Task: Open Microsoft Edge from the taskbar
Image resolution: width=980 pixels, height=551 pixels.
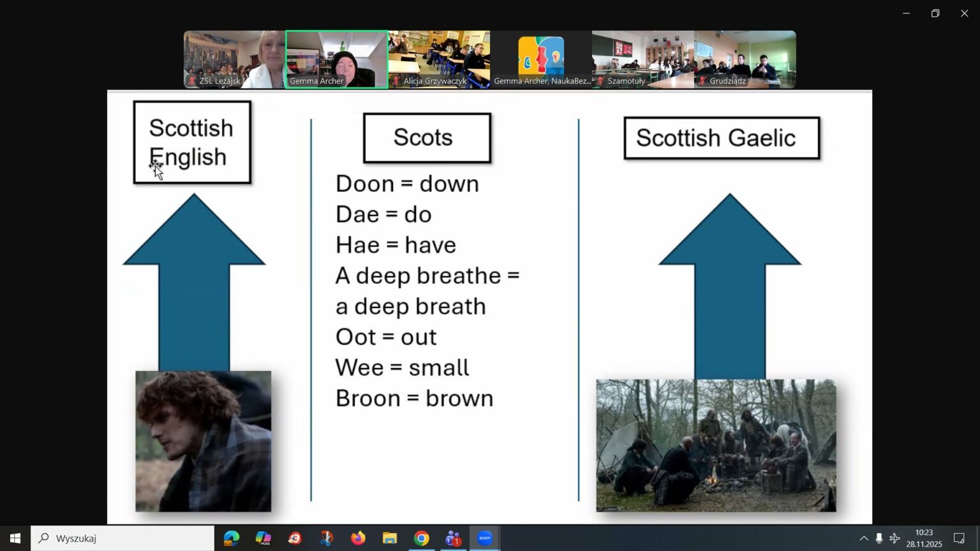Action: click(x=232, y=538)
